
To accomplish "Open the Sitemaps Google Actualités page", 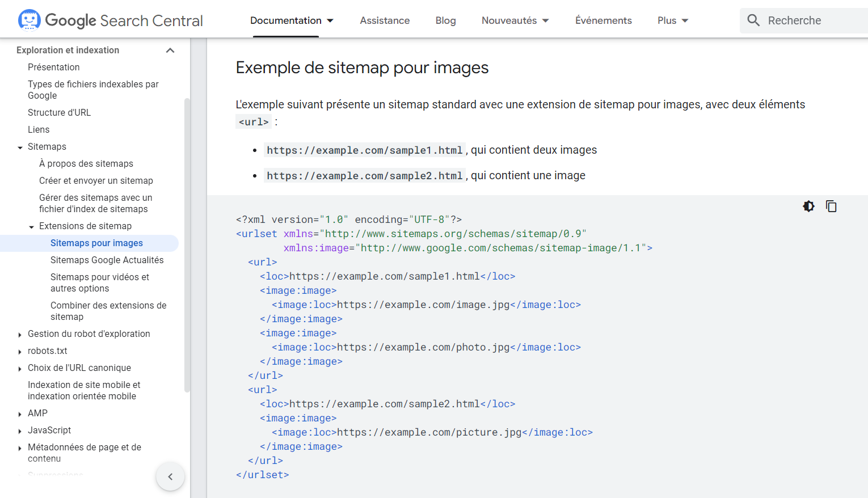I will click(107, 260).
